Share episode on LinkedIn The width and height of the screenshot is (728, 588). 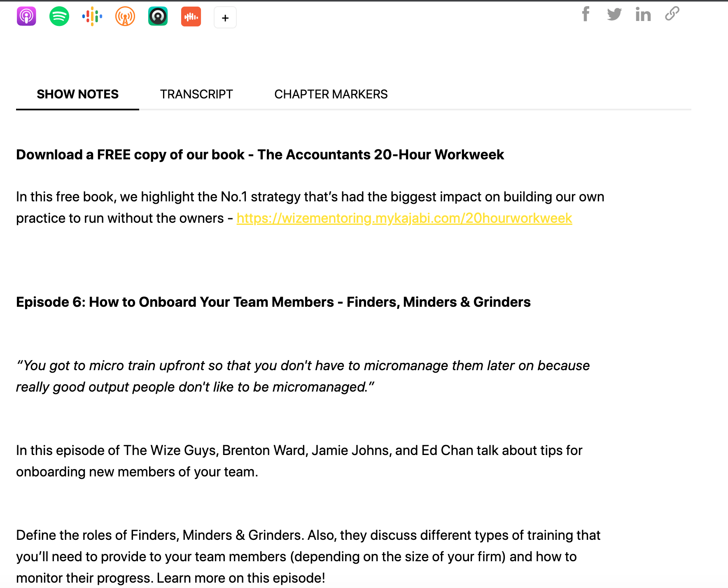[643, 14]
